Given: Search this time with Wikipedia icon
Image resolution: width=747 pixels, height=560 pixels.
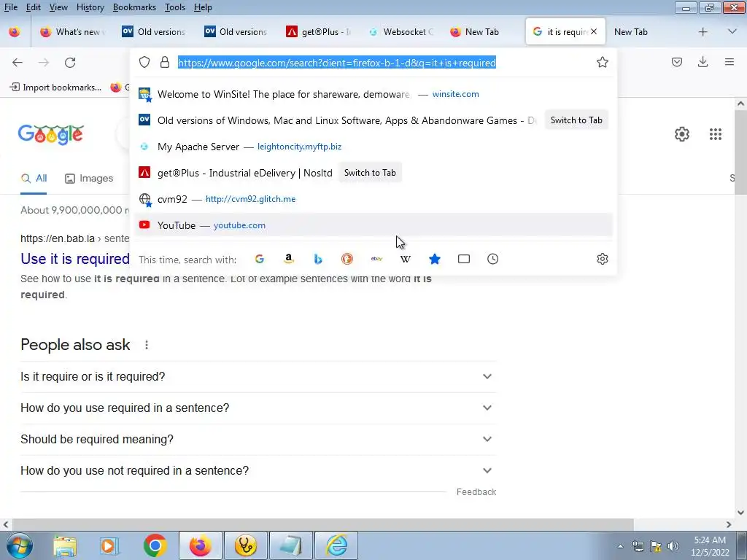Looking at the screenshot, I should [406, 259].
